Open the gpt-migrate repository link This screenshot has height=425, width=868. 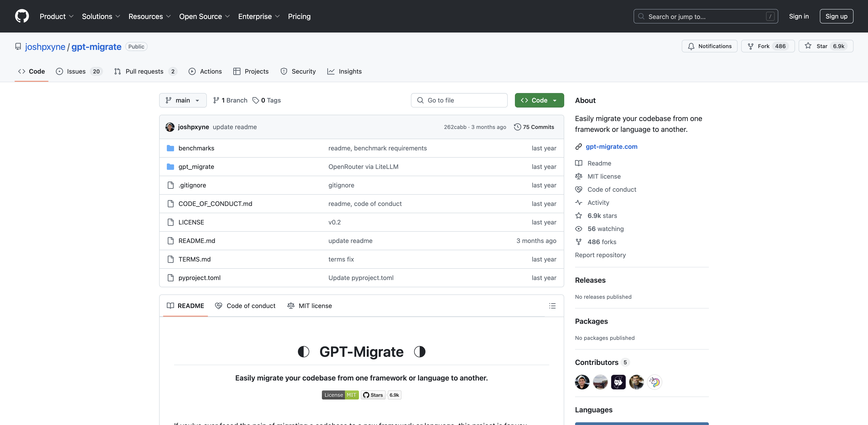pos(96,47)
